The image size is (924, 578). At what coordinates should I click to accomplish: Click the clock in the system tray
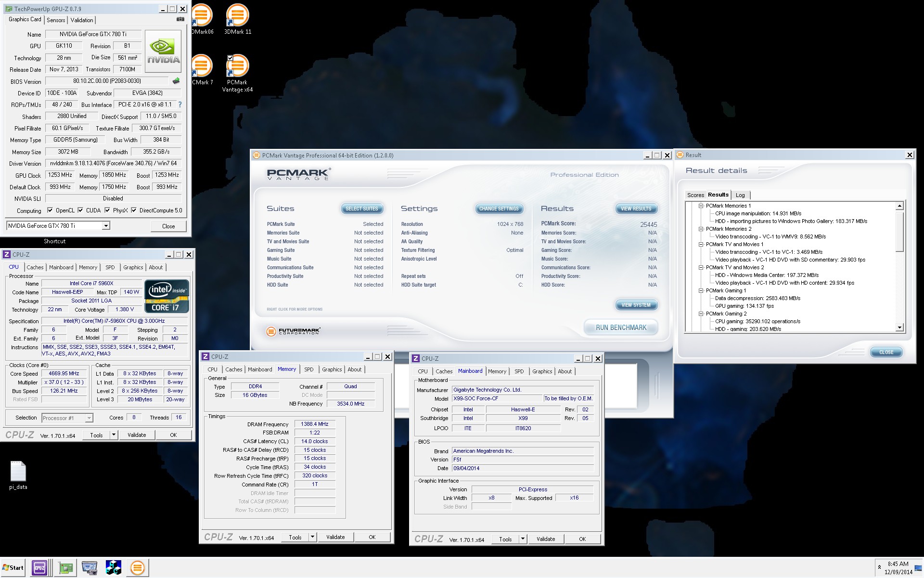(x=898, y=568)
